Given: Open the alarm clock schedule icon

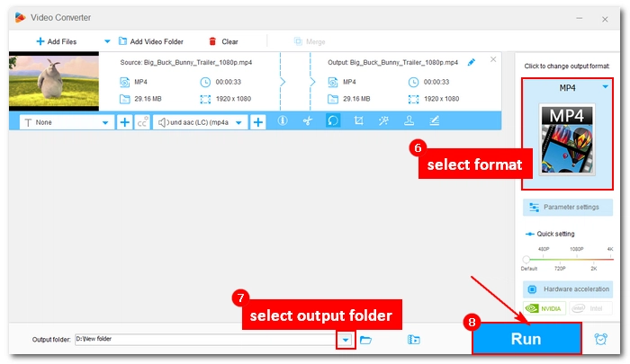Looking at the screenshot, I should [x=600, y=339].
